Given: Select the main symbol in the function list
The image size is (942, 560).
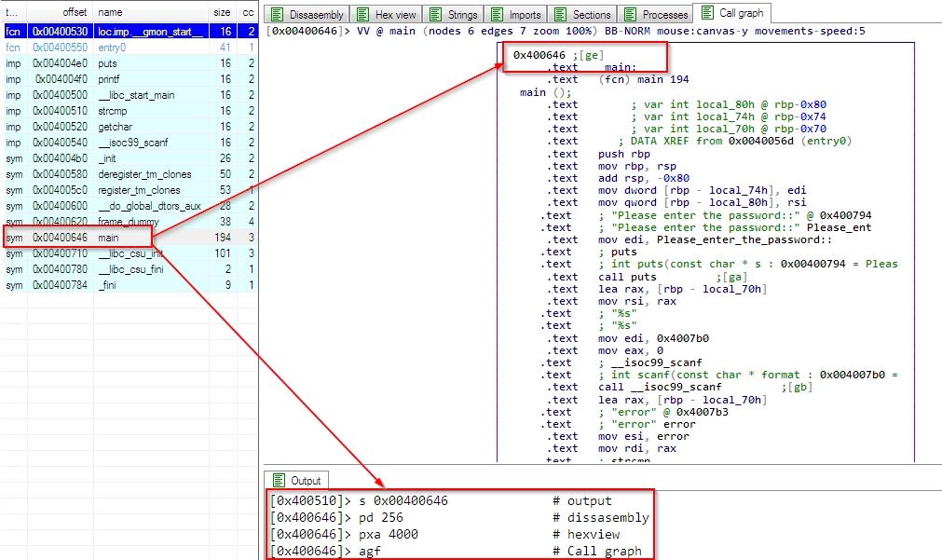Looking at the screenshot, I should pos(130,238).
